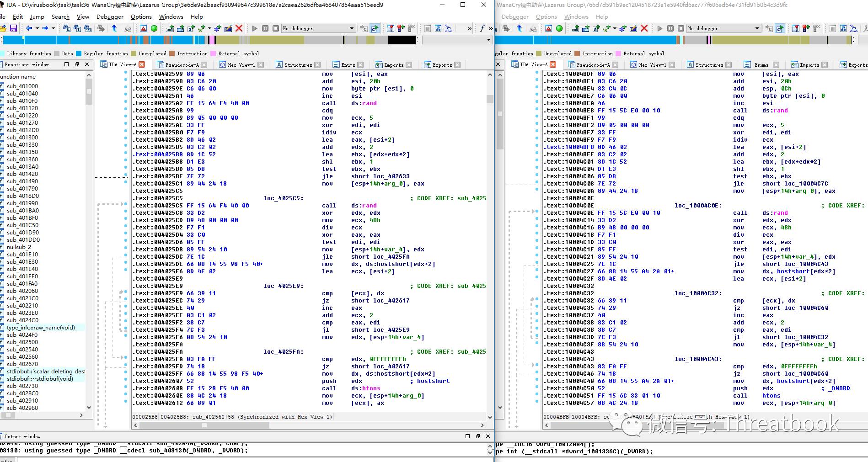Click the green circle indicator in right window toolbar
The width and height of the screenshot is (868, 462).
pos(559,28)
